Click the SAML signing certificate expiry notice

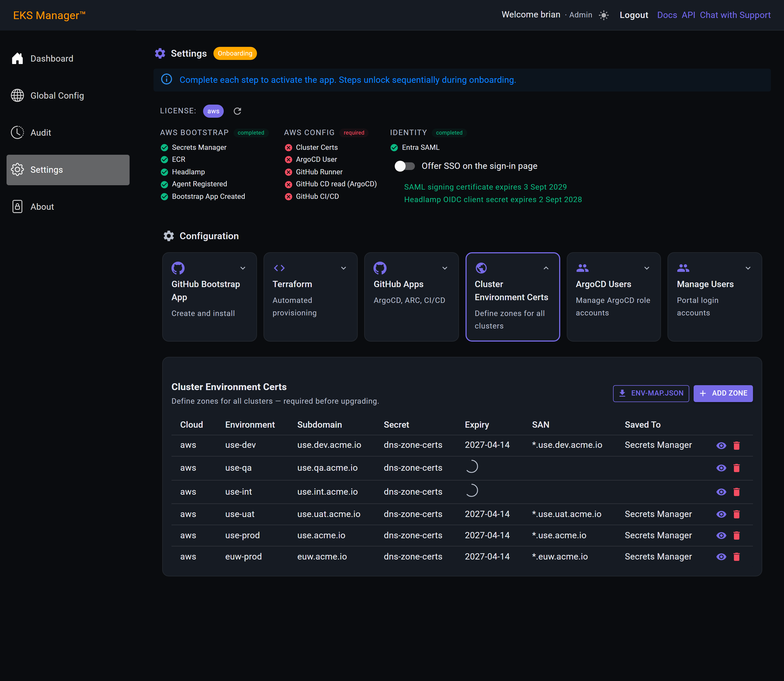point(485,187)
